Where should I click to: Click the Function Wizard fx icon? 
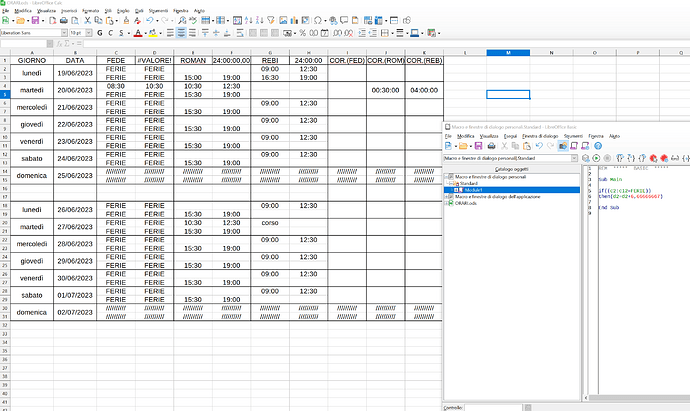pyautogui.click(x=59, y=44)
